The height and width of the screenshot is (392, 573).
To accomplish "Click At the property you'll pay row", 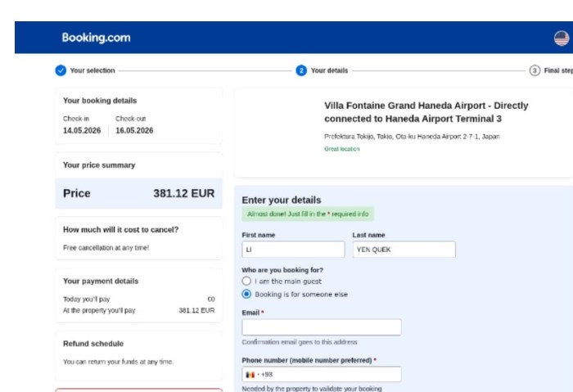I will pyautogui.click(x=139, y=310).
